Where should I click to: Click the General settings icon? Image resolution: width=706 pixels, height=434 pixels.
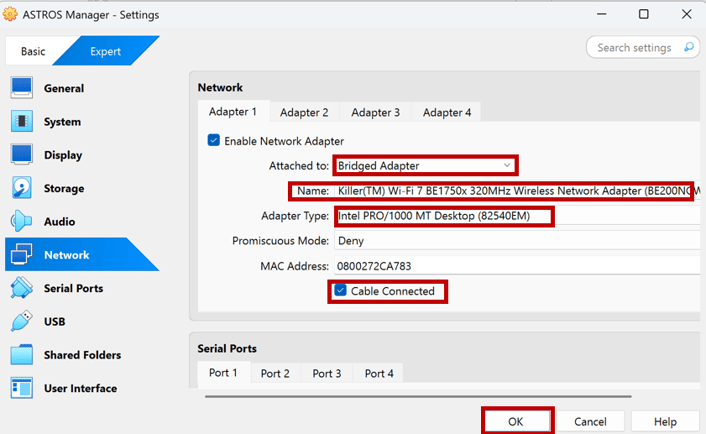(x=22, y=89)
